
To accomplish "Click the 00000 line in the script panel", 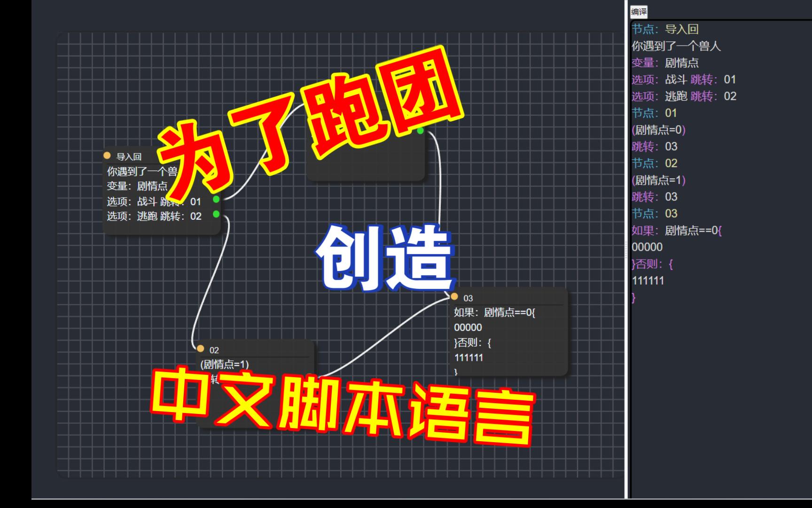I will click(647, 247).
